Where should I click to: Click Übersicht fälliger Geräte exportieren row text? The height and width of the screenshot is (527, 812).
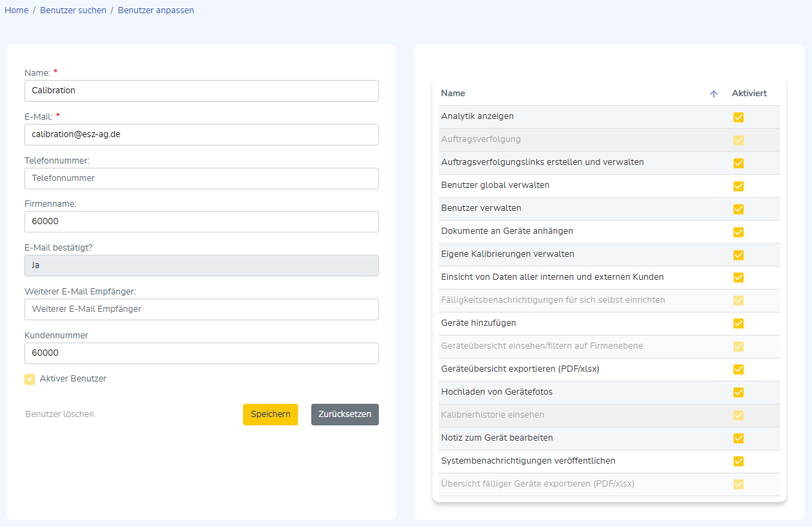pyautogui.click(x=538, y=484)
